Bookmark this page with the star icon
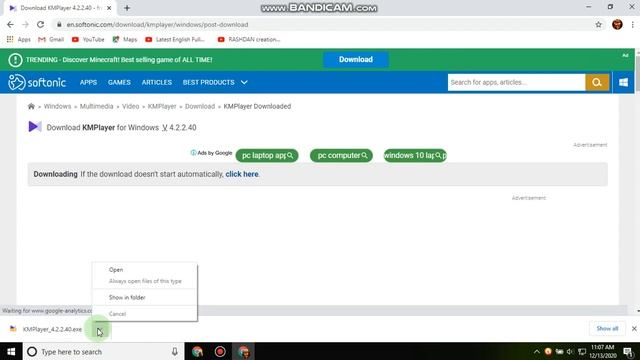 pyautogui.click(x=598, y=24)
